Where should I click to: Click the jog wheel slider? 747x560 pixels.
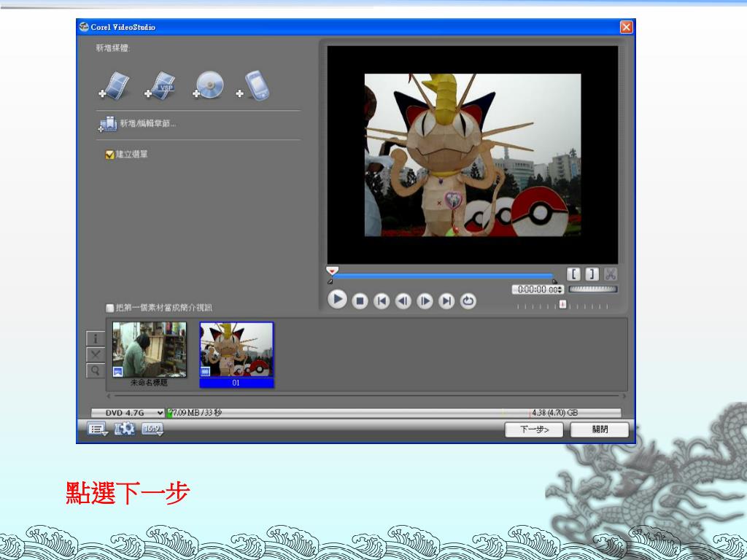pyautogui.click(x=593, y=289)
